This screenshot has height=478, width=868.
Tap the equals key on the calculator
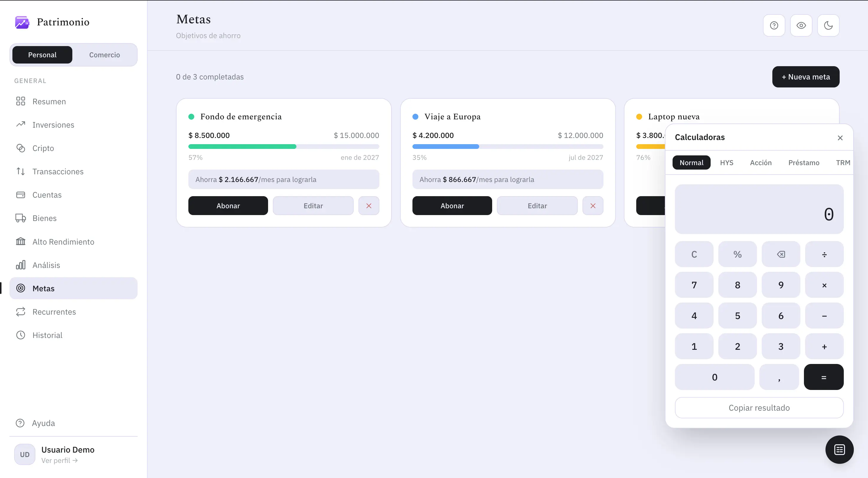click(x=823, y=377)
